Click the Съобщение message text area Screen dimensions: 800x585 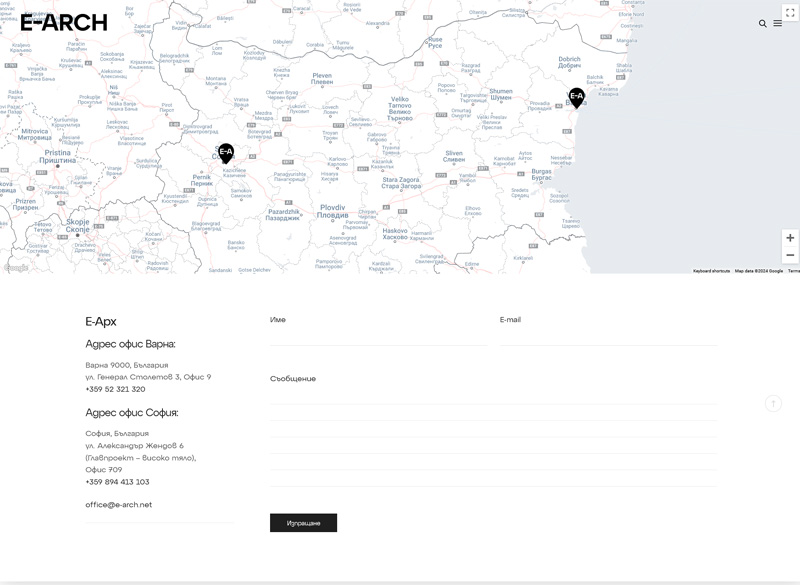pos(493,438)
